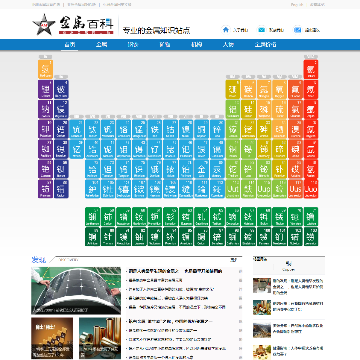Open the Scandium 钪 element tile
The height and width of the screenshot is (360, 360).
pos(77,129)
